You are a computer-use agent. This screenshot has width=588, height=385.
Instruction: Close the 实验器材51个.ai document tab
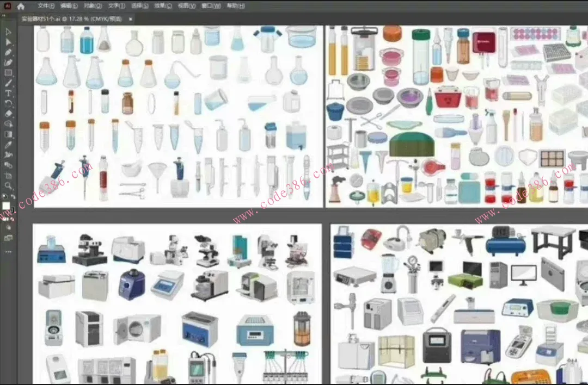(131, 18)
